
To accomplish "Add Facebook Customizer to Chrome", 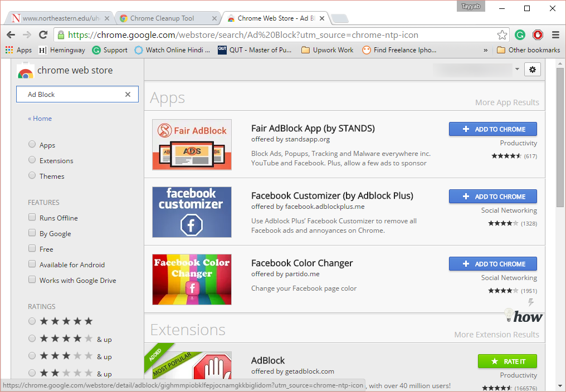I will (x=492, y=197).
